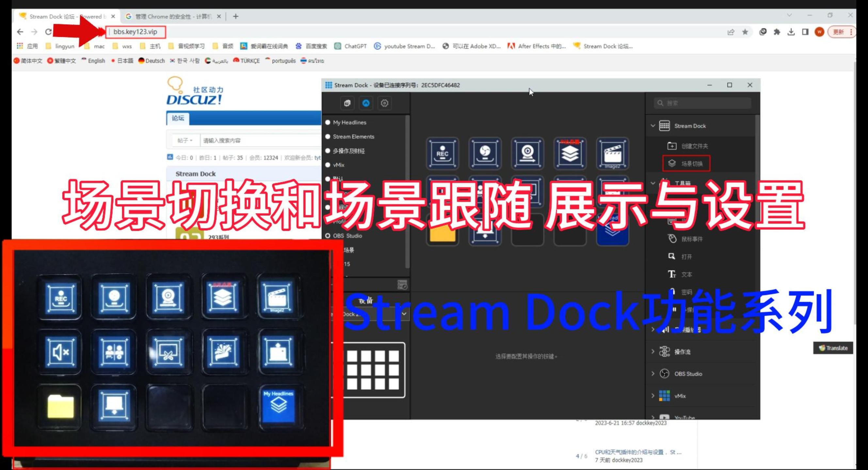Click the OBS Studio plugin icon in action list
868x470 pixels.
pyautogui.click(x=665, y=374)
